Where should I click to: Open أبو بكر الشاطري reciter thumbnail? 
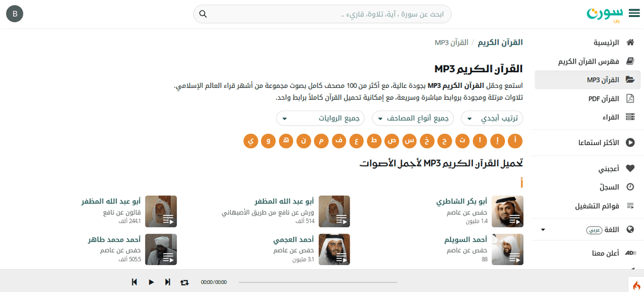pos(508,211)
